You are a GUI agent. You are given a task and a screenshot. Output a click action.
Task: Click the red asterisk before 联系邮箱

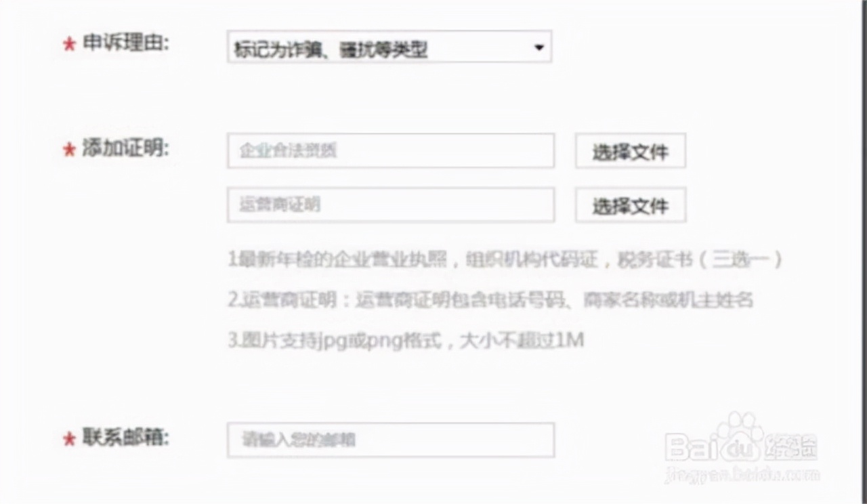68,439
